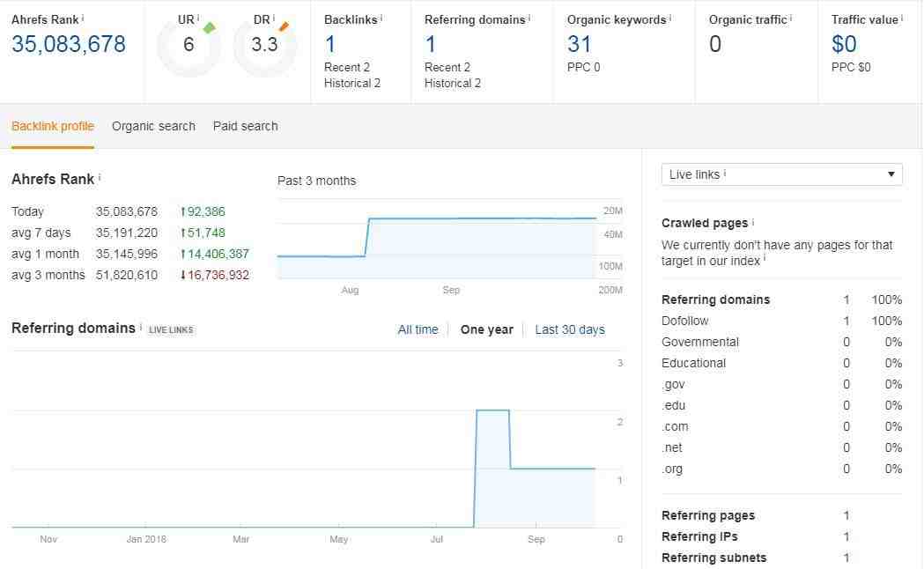Select the All time range for Referring domains
This screenshot has width=924, height=569.
418,329
